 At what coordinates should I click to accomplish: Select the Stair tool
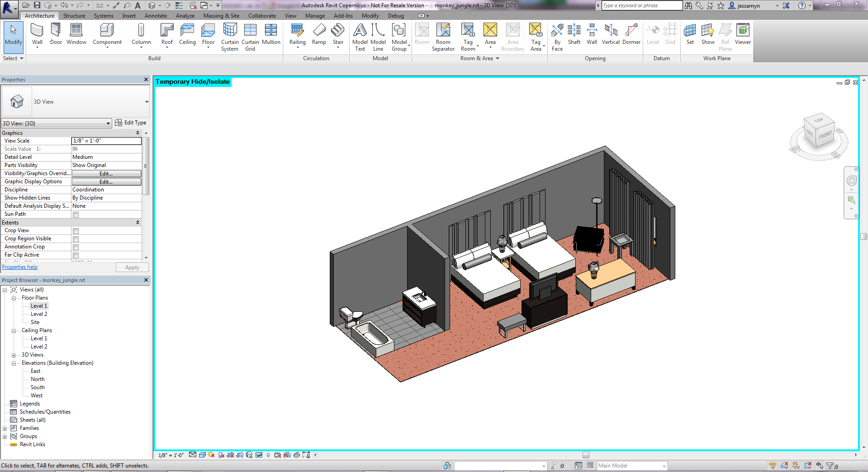point(338,35)
